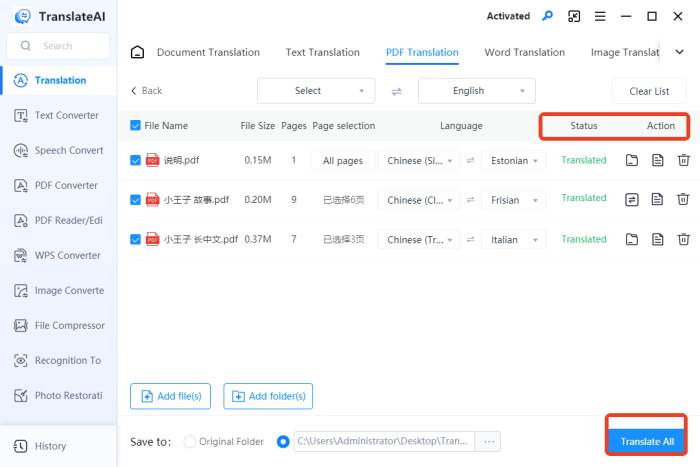
Task: Open History in sidebar
Action: (58, 446)
